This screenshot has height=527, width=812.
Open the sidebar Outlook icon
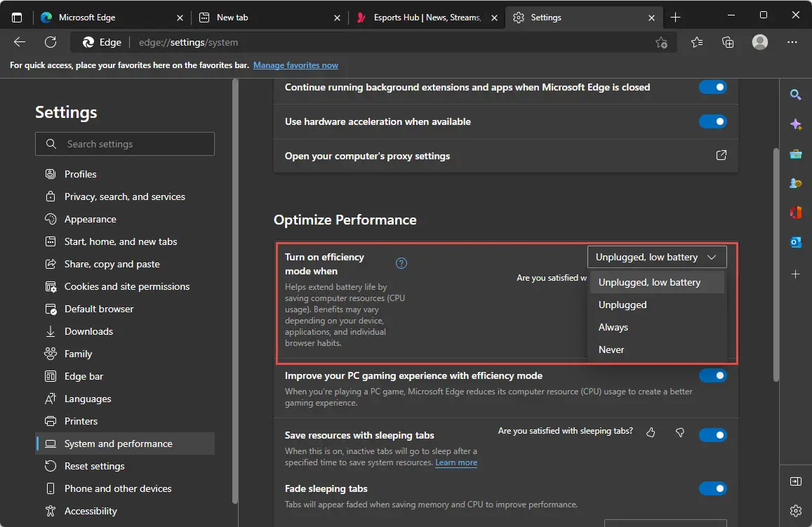pyautogui.click(x=795, y=242)
